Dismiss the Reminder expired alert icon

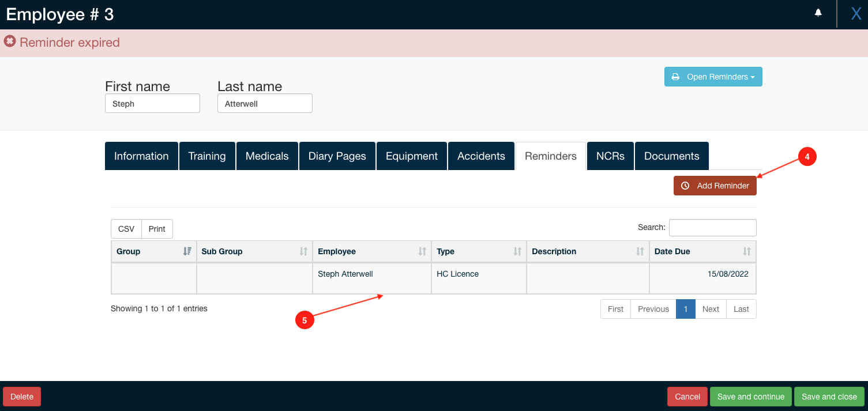(10, 42)
